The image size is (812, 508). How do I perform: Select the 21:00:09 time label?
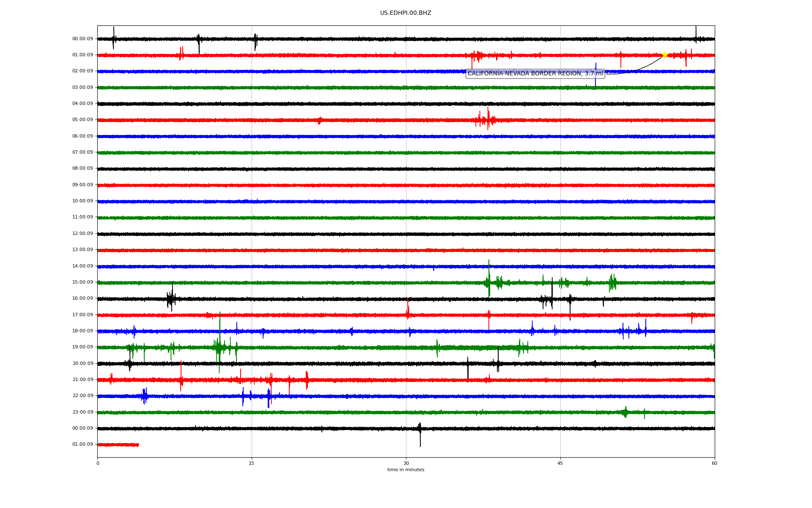pyautogui.click(x=82, y=380)
